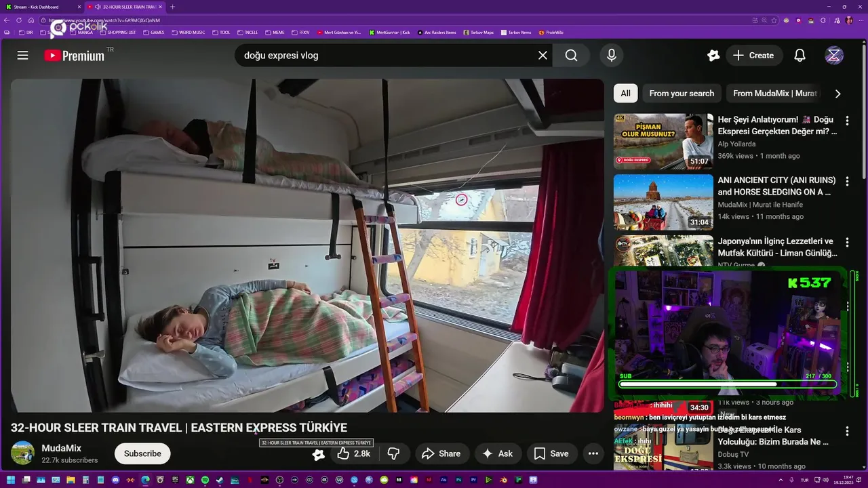The width and height of the screenshot is (868, 488).
Task: Open the YouTube hamburger guide menu
Action: 22,56
